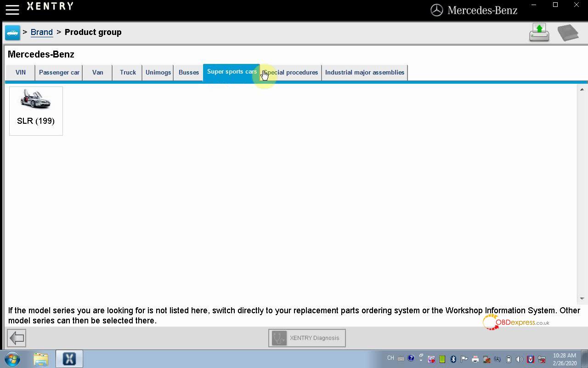This screenshot has width=588, height=368.
Task: Check the battery tray icon
Action: pyautogui.click(x=509, y=359)
